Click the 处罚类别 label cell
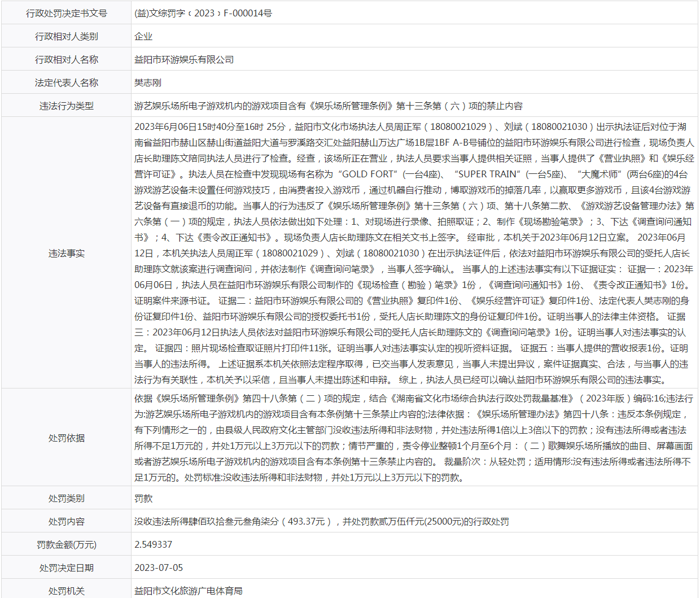Screen dimensions: 700x598 (66, 498)
